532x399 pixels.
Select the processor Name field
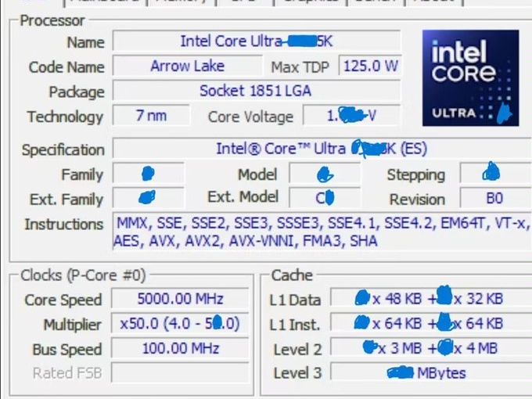257,41
